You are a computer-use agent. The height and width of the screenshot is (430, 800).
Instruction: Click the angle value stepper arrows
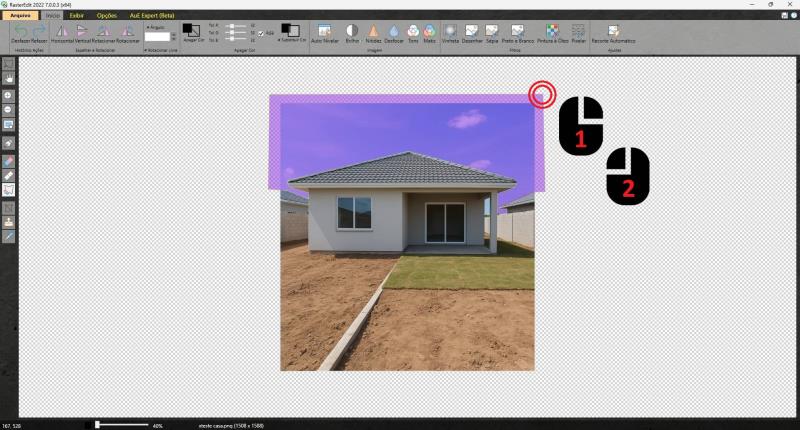pyautogui.click(x=173, y=36)
